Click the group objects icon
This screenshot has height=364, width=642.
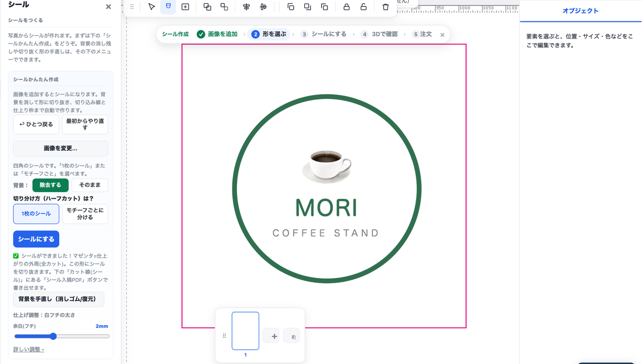point(208,7)
